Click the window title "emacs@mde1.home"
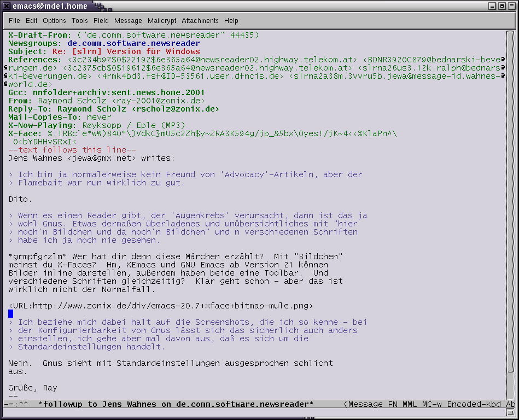Image resolution: width=519 pixels, height=420 pixels. [50, 6]
